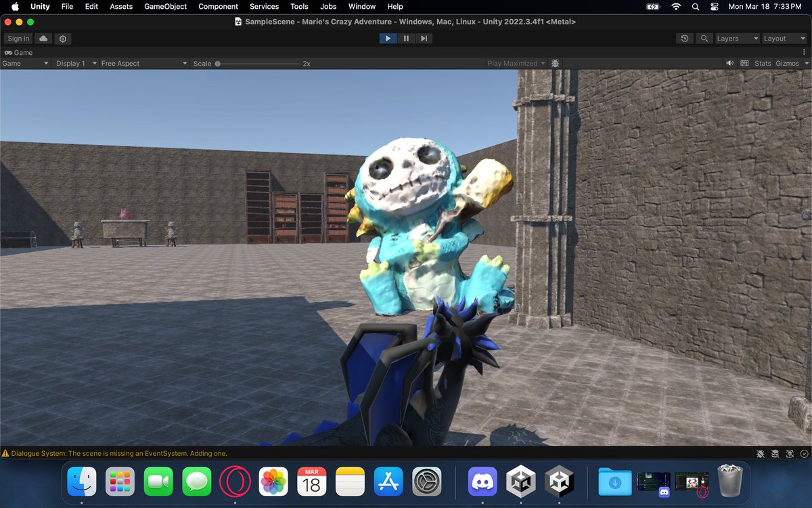This screenshot has width=812, height=508.
Task: Open Control Center in the menu bar
Action: click(715, 6)
